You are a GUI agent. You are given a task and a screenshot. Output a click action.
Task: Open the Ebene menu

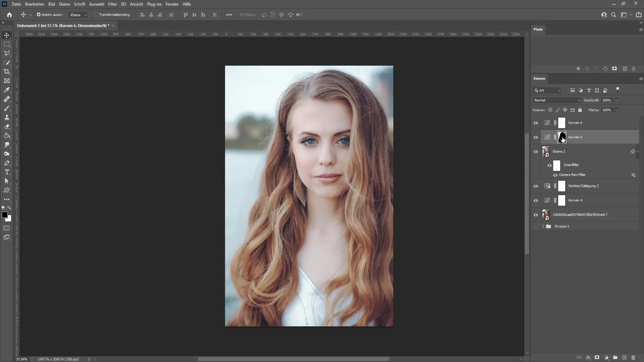pos(63,4)
